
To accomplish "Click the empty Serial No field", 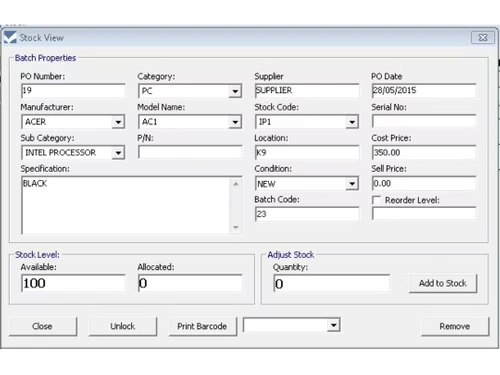I will point(424,121).
